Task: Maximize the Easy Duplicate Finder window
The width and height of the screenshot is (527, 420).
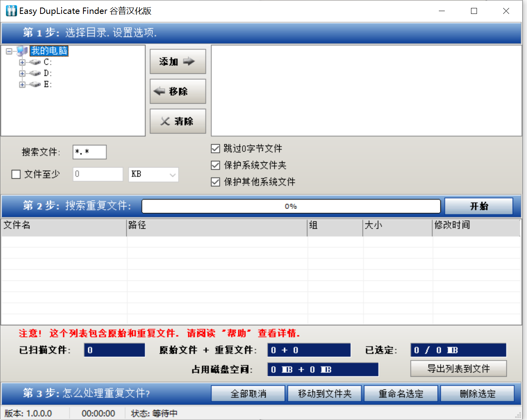Action: coord(474,11)
